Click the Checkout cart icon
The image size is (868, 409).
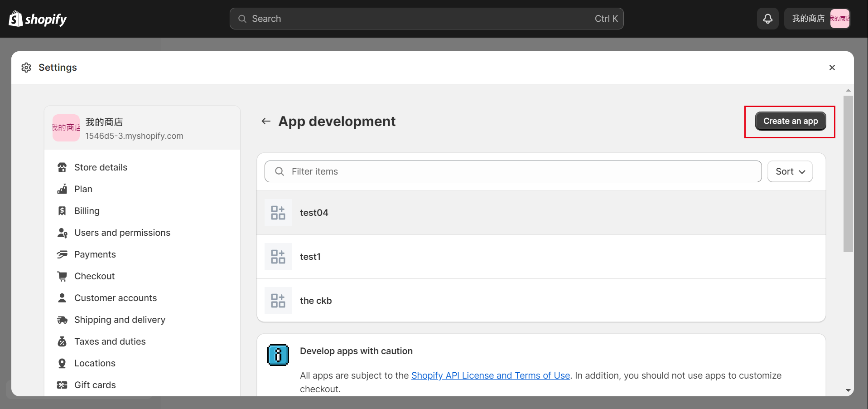tap(62, 276)
